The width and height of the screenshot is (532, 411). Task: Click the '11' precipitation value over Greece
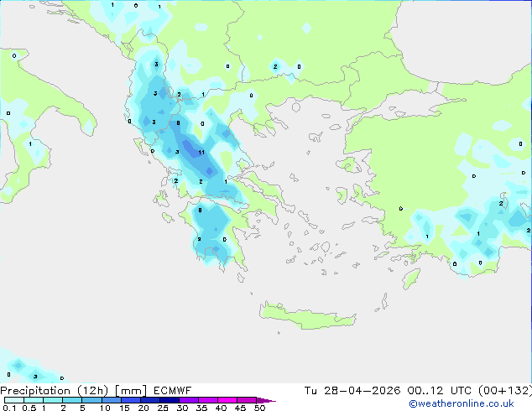[x=201, y=153]
